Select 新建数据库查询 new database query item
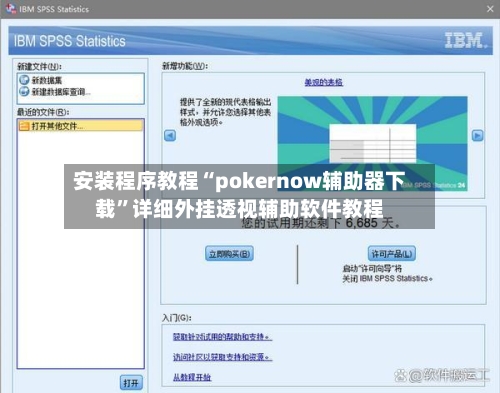Viewport: 500px width, 393px height. tap(61, 91)
